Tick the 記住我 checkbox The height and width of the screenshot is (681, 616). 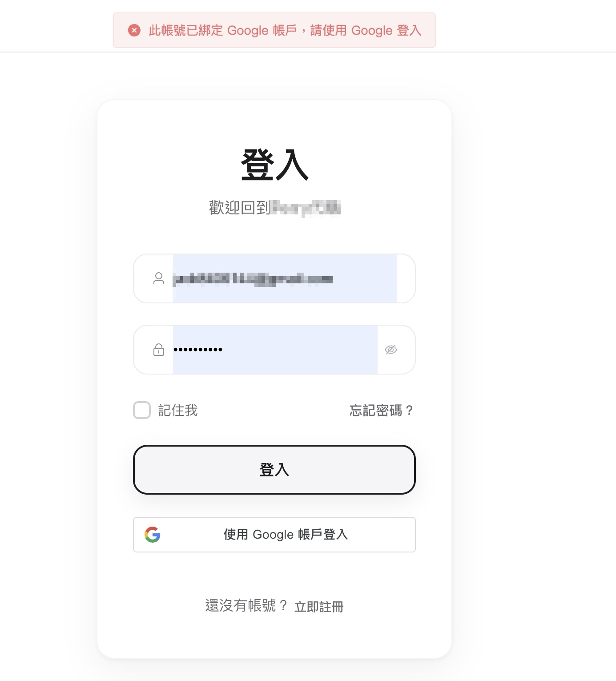142,410
